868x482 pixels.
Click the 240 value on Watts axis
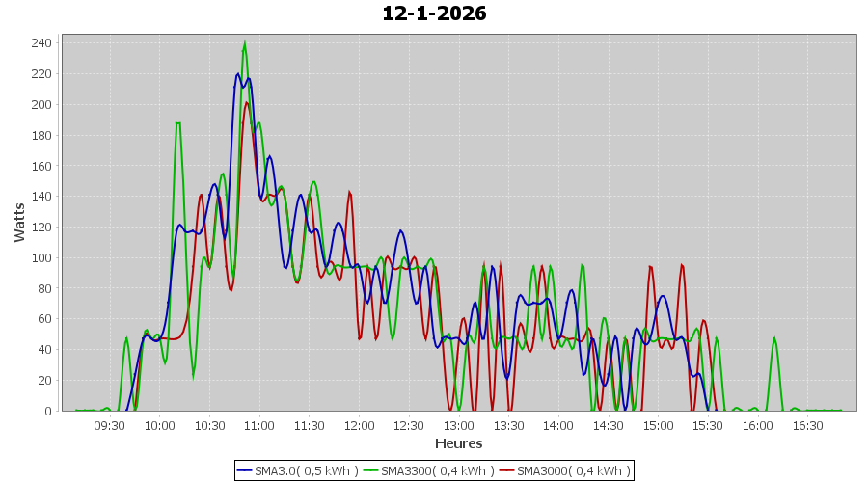41,43
